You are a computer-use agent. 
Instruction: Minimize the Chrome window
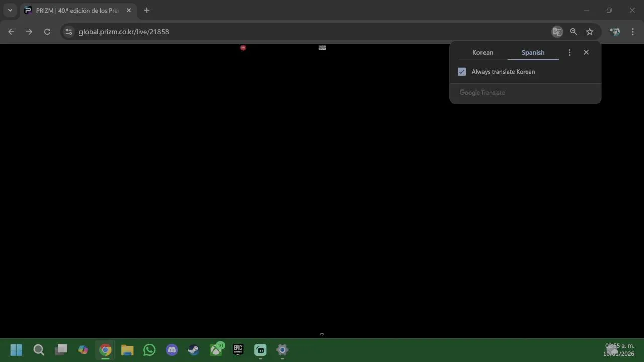586,10
